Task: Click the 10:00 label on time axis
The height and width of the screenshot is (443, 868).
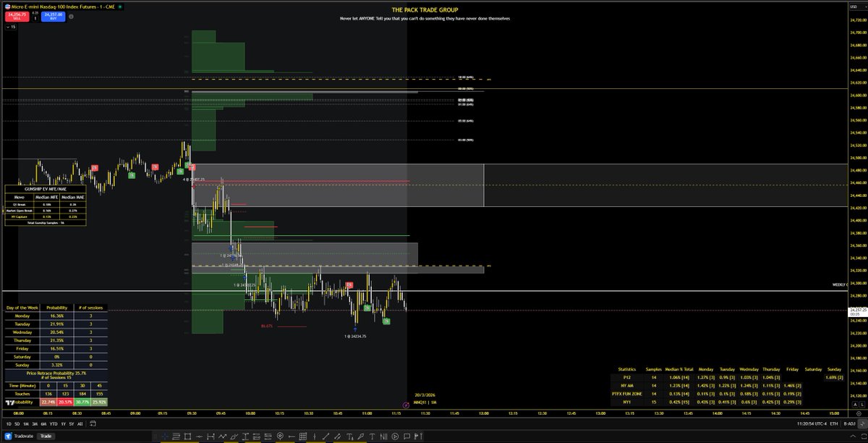Action: coord(250,414)
